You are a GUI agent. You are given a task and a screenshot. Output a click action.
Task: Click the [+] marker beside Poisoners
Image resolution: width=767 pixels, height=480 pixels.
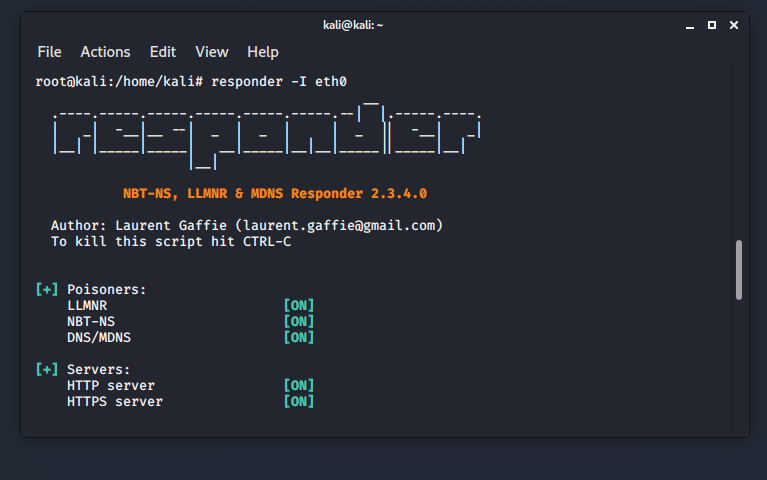point(47,289)
